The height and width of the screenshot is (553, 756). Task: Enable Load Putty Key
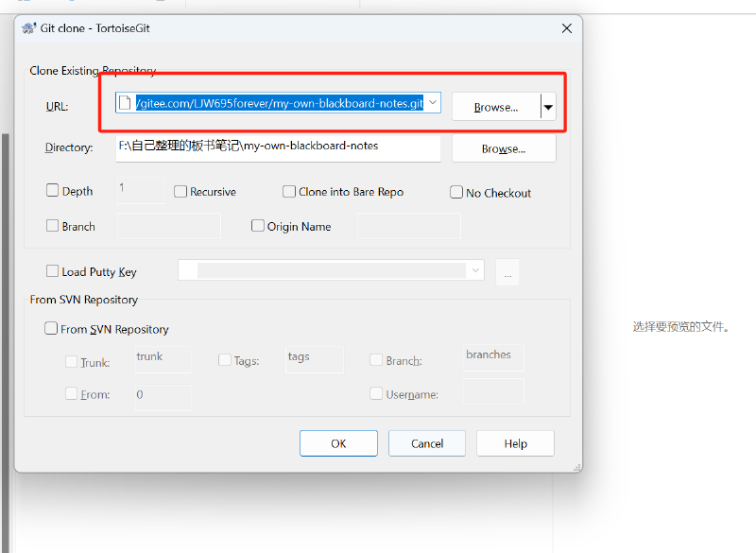click(x=52, y=271)
